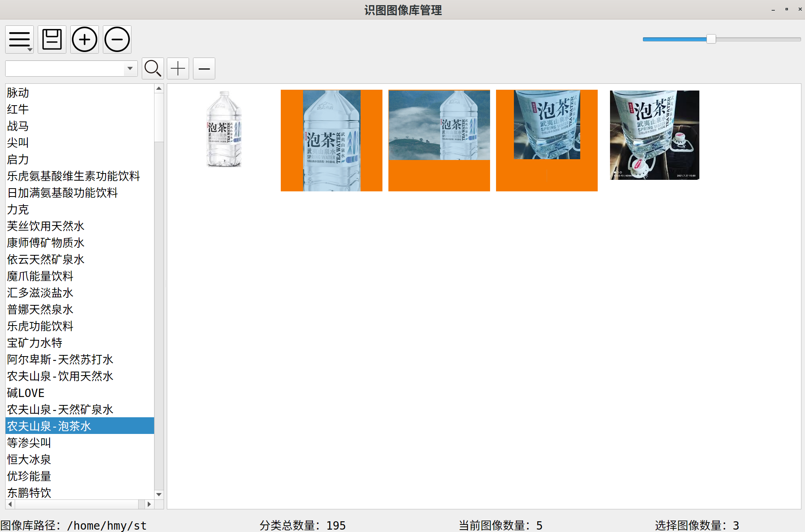Click the plus add category button

click(178, 68)
